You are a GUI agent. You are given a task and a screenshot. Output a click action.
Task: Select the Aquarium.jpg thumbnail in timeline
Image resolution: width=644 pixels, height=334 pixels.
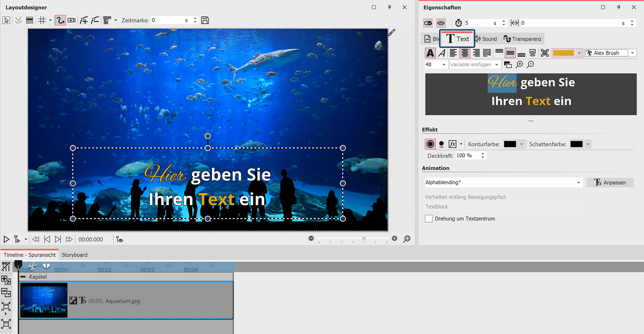(x=44, y=300)
